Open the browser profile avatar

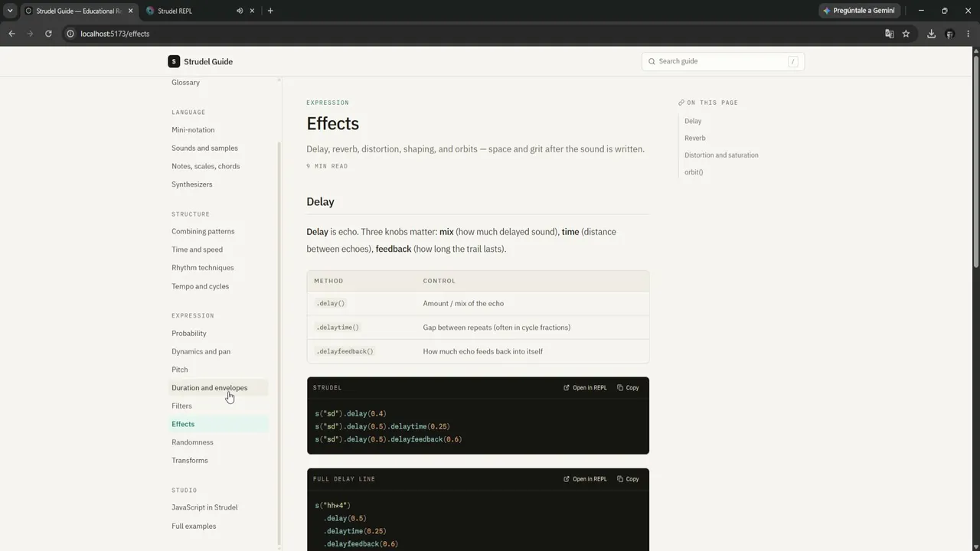(x=949, y=34)
